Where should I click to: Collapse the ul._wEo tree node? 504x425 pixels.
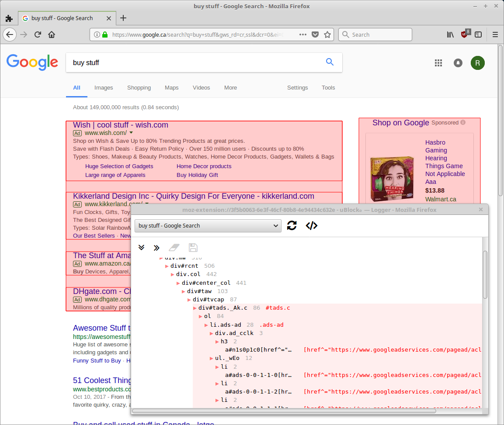[212, 358]
